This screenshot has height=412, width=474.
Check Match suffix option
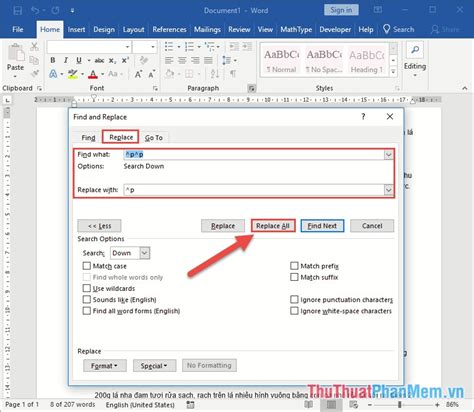pos(294,277)
